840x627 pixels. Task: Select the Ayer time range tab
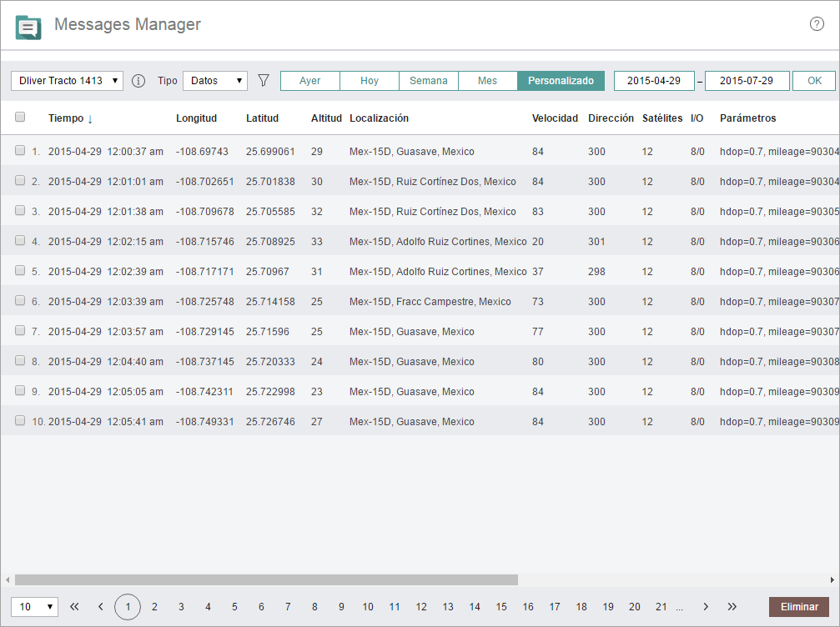(310, 81)
